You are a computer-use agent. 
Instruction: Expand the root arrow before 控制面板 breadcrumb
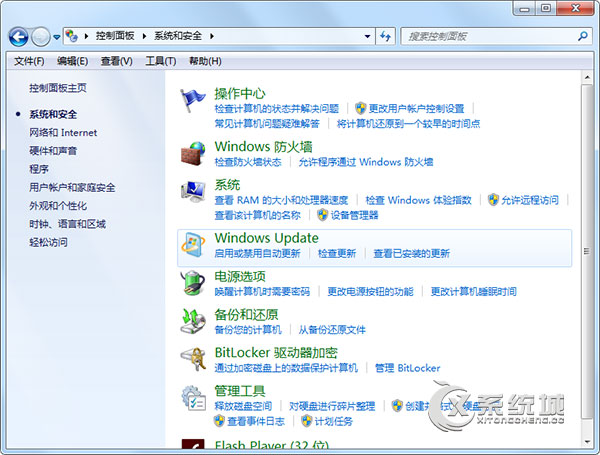point(86,36)
